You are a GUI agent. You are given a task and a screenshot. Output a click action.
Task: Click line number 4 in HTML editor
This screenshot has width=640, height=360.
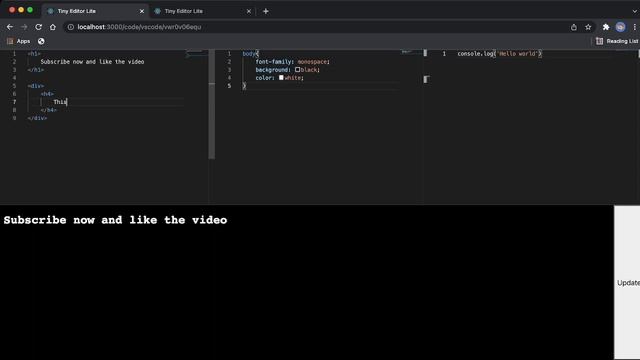[15, 78]
